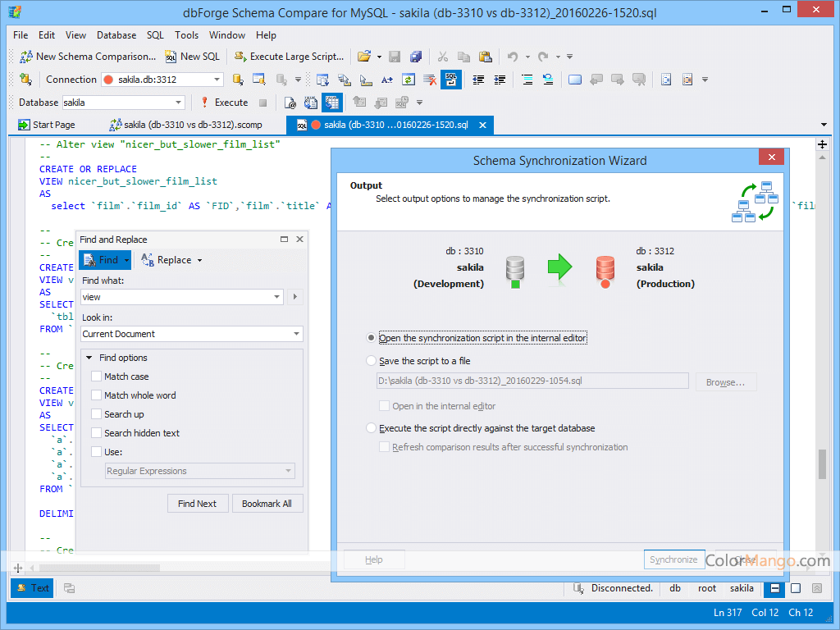Click the New Schema Comparison toolbar button
The height and width of the screenshot is (630, 840).
tap(87, 57)
